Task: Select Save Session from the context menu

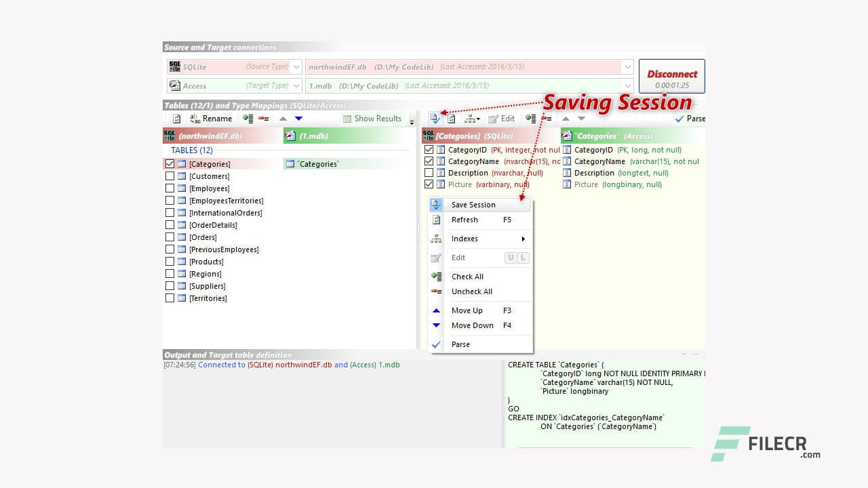Action: (x=473, y=205)
